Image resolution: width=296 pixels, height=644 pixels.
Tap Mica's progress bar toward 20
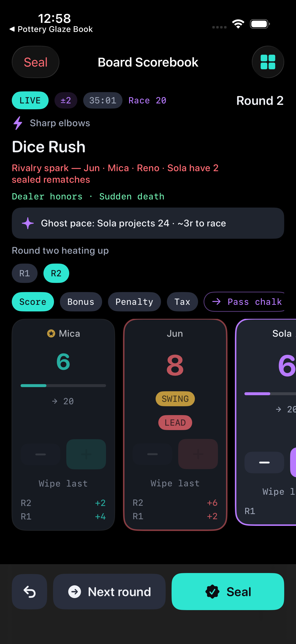click(63, 386)
